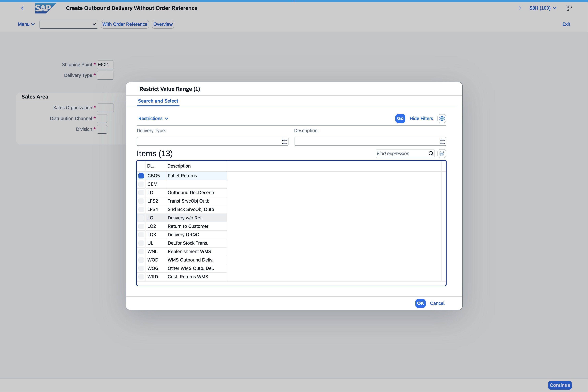Select the WRD row checkbox

(141, 277)
